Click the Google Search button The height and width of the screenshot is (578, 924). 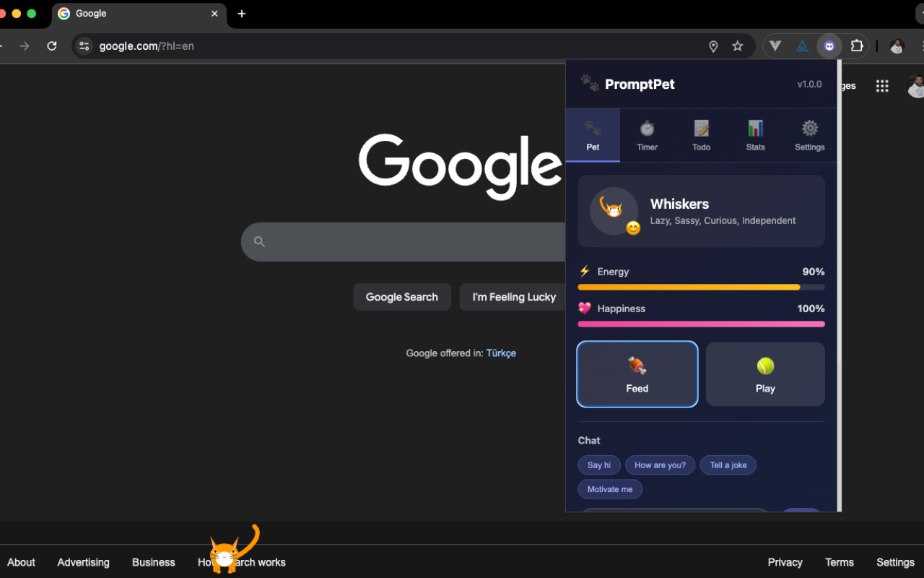pyautogui.click(x=402, y=297)
